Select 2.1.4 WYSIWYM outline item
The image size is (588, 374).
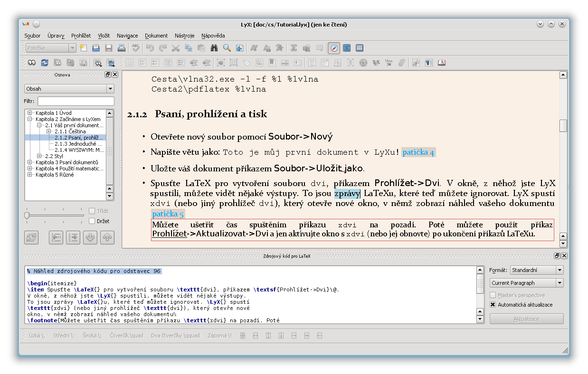[x=79, y=150]
